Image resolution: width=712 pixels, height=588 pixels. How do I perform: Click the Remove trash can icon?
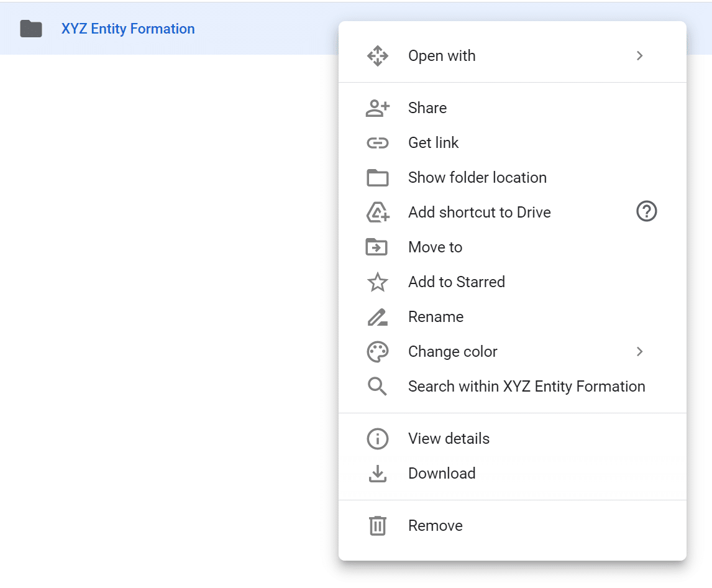(378, 526)
